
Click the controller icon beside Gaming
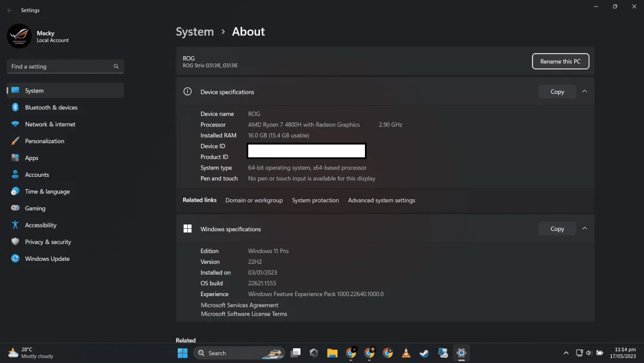pyautogui.click(x=15, y=208)
